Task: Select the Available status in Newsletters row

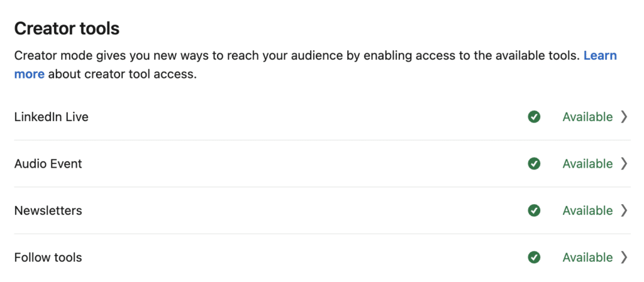Action: 587,210
